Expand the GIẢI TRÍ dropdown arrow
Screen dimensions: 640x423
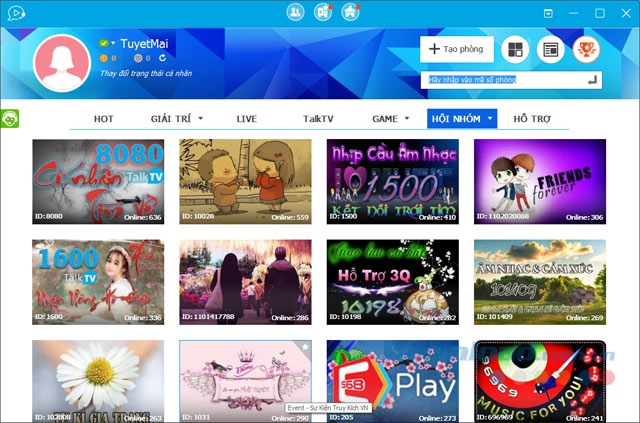click(200, 118)
